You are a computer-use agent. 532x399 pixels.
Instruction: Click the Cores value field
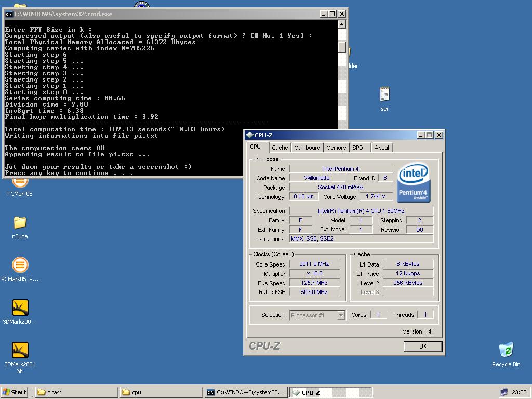[379, 315]
